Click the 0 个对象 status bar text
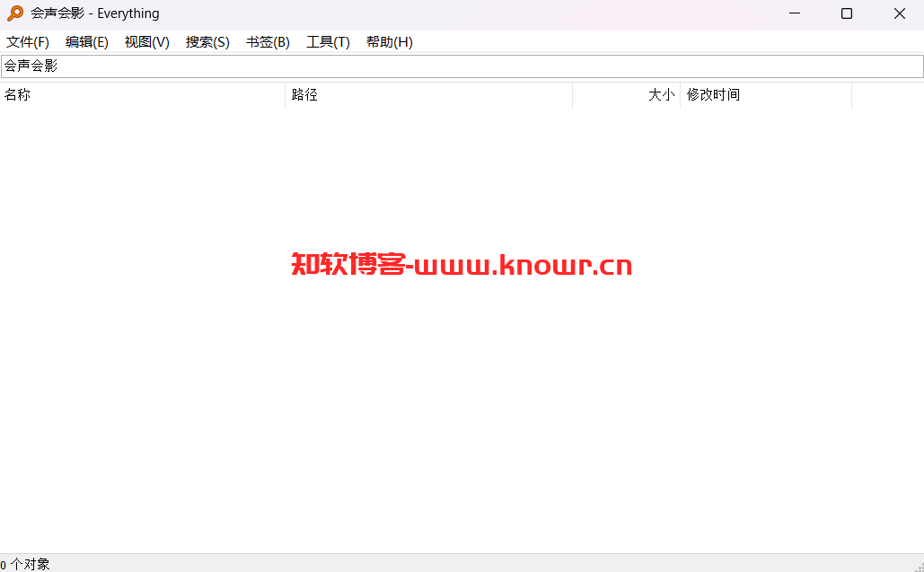 click(x=25, y=564)
